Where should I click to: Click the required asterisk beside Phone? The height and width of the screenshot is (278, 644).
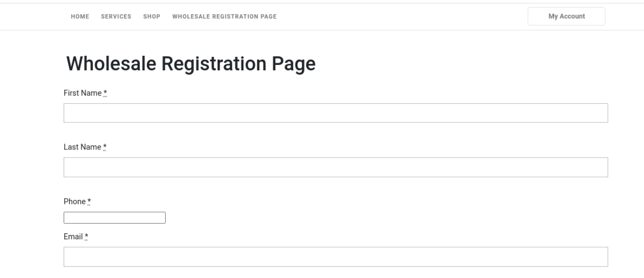89,201
